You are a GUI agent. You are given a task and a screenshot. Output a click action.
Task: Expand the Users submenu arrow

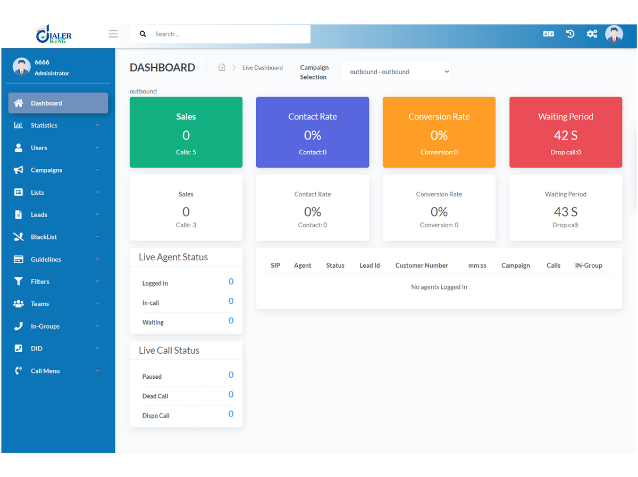pyautogui.click(x=98, y=147)
